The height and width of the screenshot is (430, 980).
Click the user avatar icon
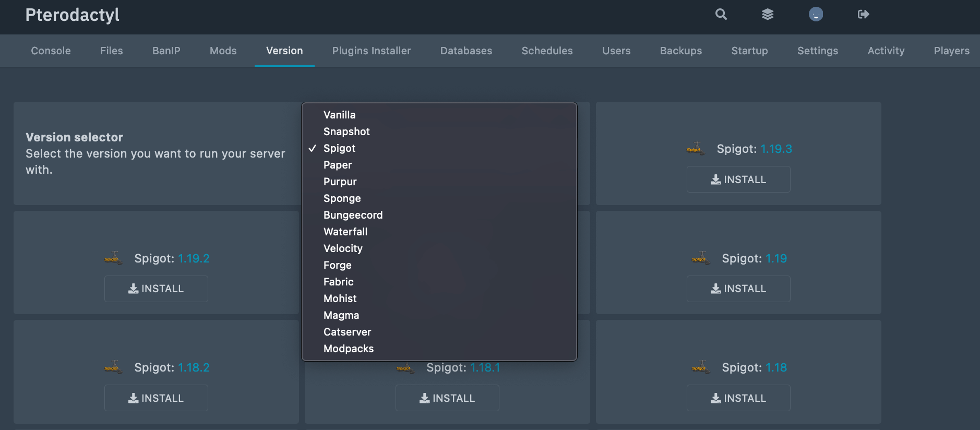816,14
